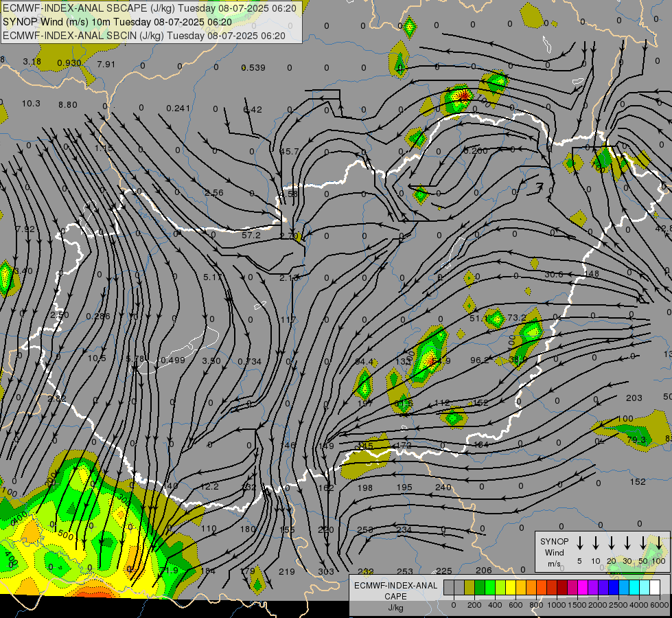Select the bright magenta CAPE legend swatch
The image size is (672, 618).
point(583,587)
